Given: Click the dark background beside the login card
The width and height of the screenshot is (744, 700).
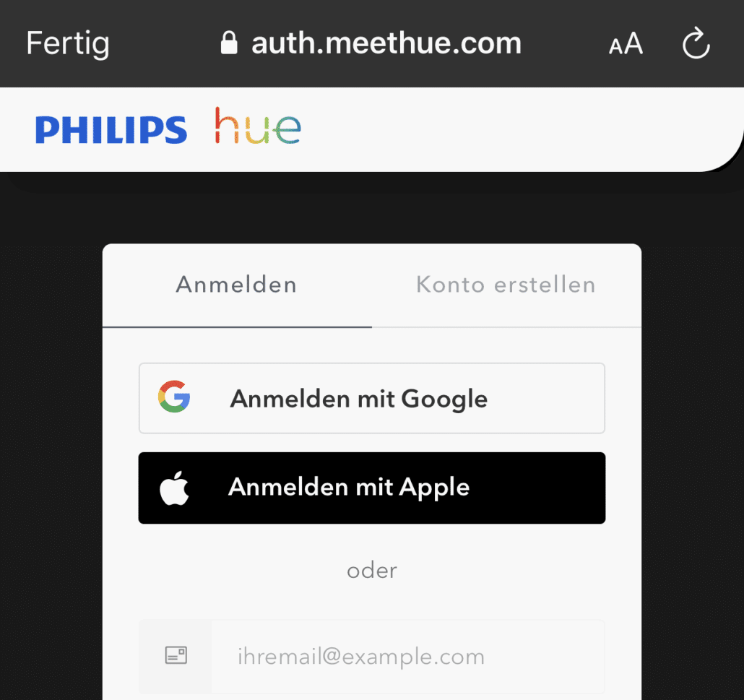Looking at the screenshot, I should click(51, 427).
